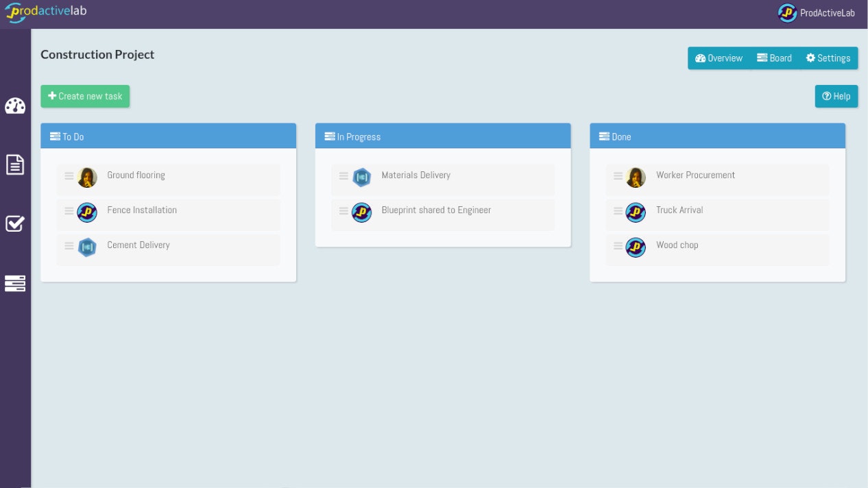Open the Settings tab
Screen dimensions: 868x488
point(828,58)
